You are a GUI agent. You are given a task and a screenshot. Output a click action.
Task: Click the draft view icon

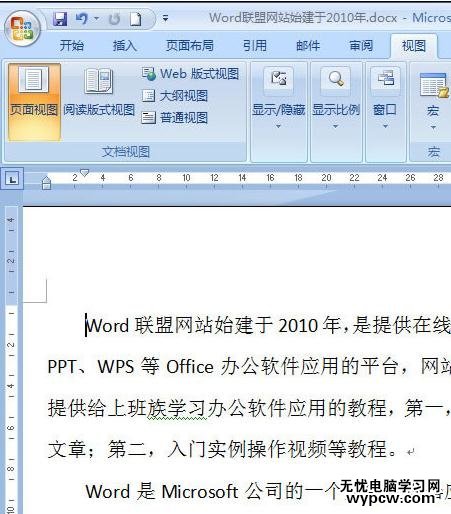pyautogui.click(x=148, y=118)
